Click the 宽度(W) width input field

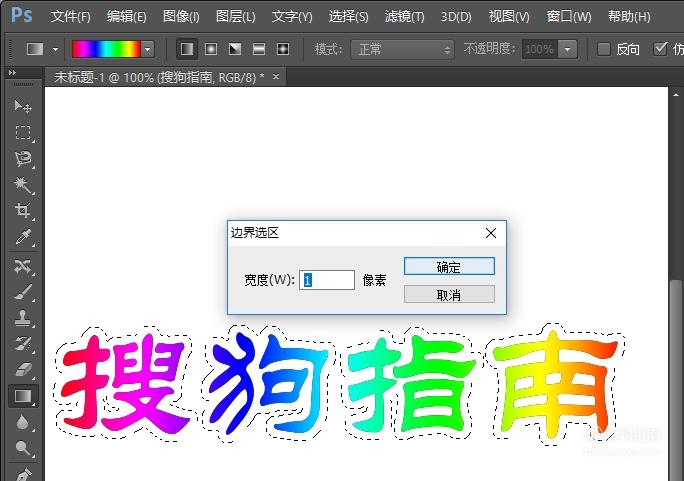coord(327,280)
